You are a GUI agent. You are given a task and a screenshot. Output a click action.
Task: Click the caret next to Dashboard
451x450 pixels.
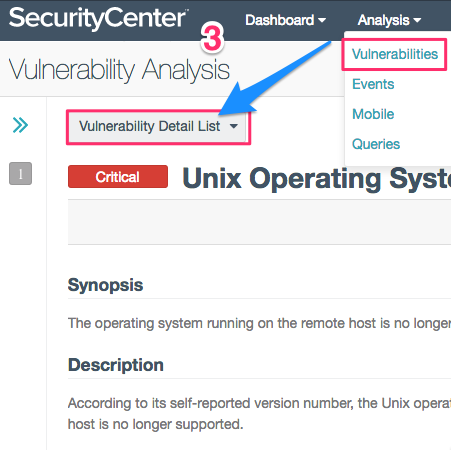322,20
